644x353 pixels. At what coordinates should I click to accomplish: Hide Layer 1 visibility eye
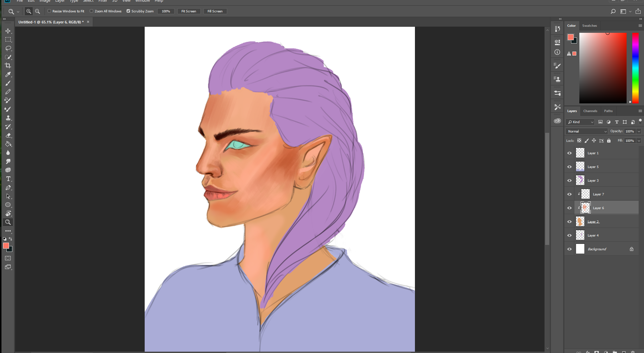click(569, 153)
